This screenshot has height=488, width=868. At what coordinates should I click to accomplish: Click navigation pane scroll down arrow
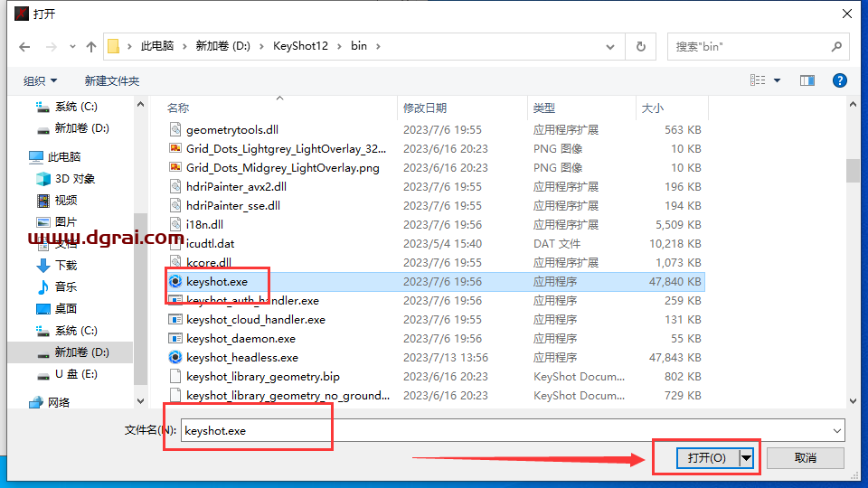pyautogui.click(x=141, y=401)
